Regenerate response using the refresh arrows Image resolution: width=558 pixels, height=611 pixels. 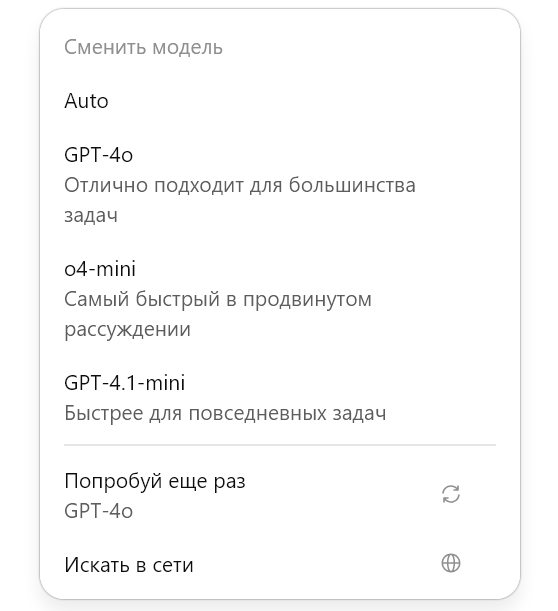451,494
